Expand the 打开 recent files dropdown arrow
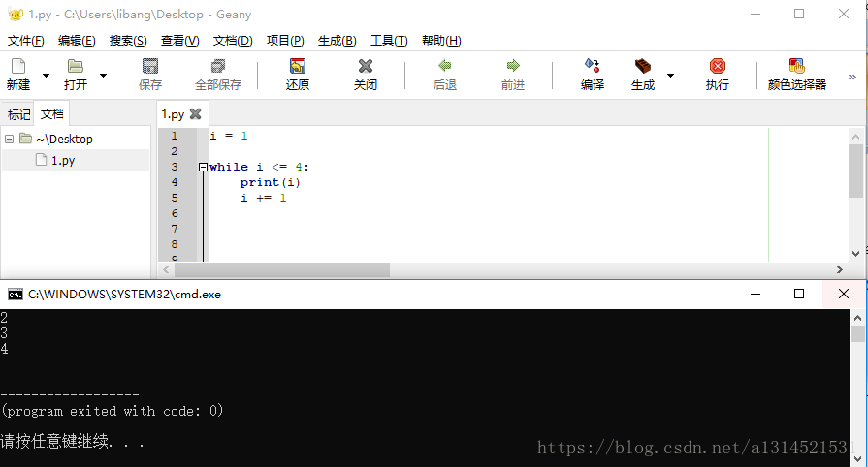 coord(103,76)
